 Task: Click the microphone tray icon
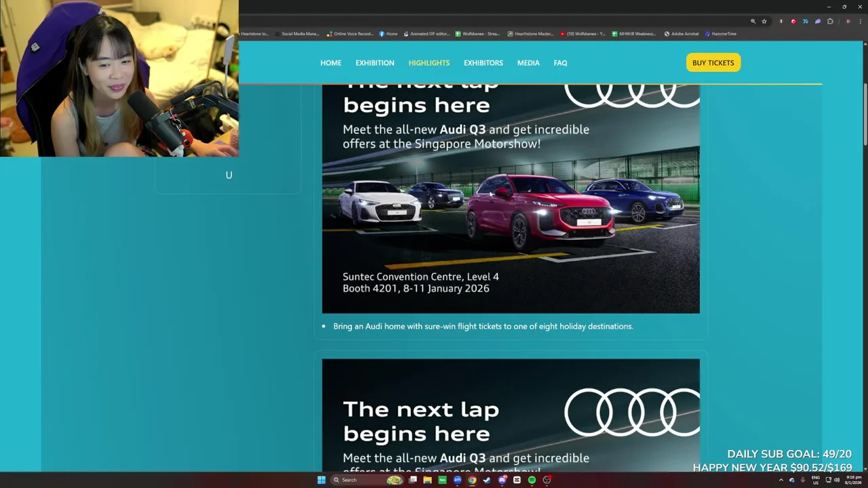pyautogui.click(x=803, y=480)
